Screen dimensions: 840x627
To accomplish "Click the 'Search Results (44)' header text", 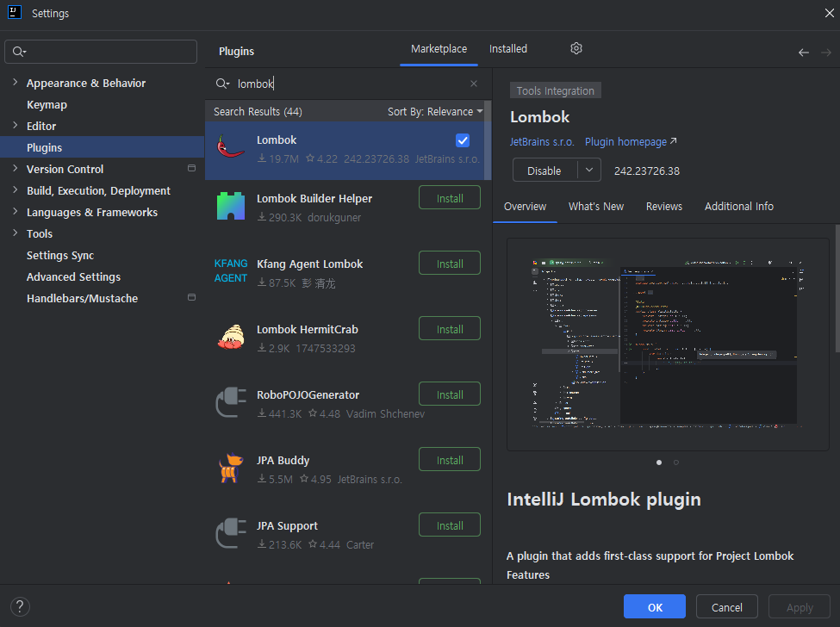I will coord(258,111).
